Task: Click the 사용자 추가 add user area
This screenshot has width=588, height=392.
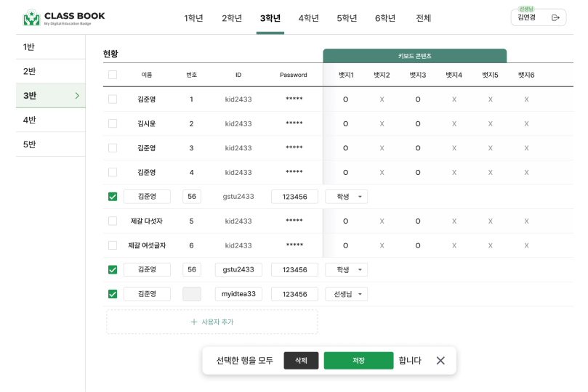Action: (x=212, y=322)
